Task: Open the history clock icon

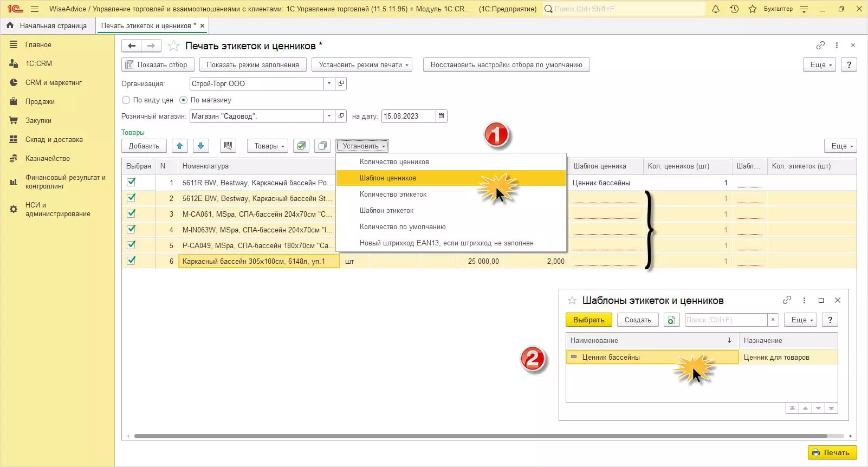Action: pos(734,9)
